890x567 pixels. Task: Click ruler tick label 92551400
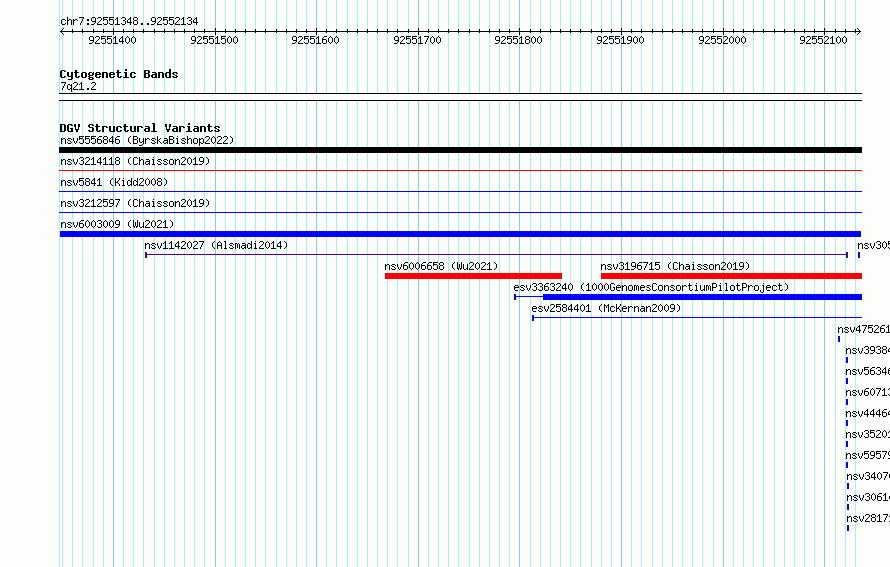click(112, 40)
